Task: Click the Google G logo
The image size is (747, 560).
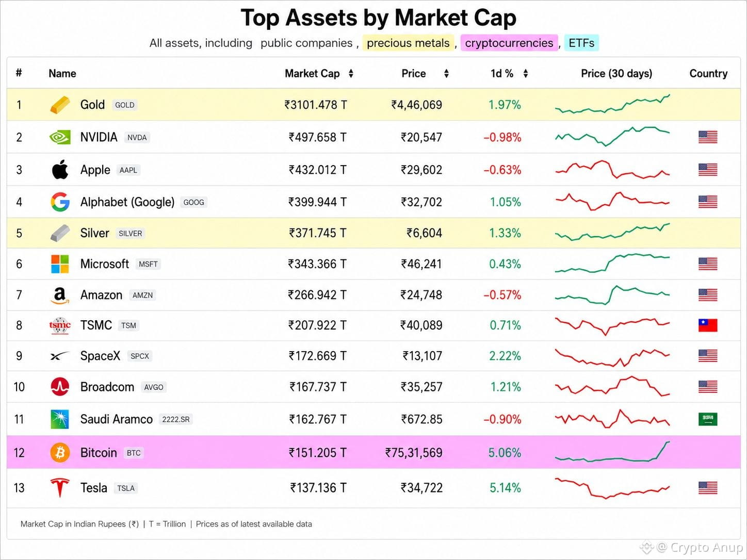Action: click(60, 202)
